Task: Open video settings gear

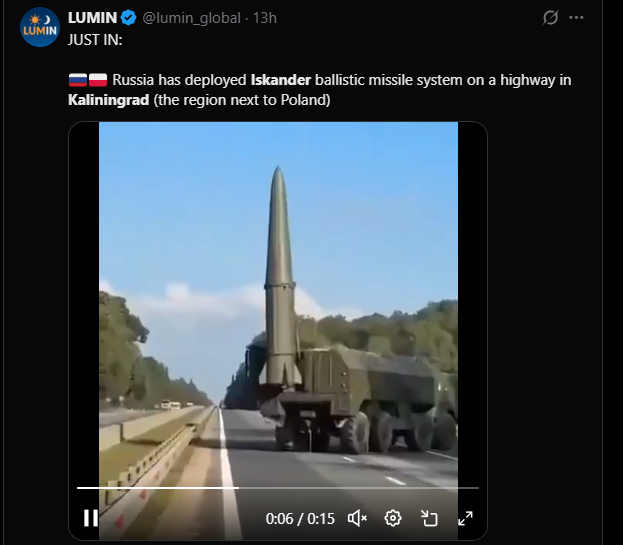Action: tap(393, 518)
